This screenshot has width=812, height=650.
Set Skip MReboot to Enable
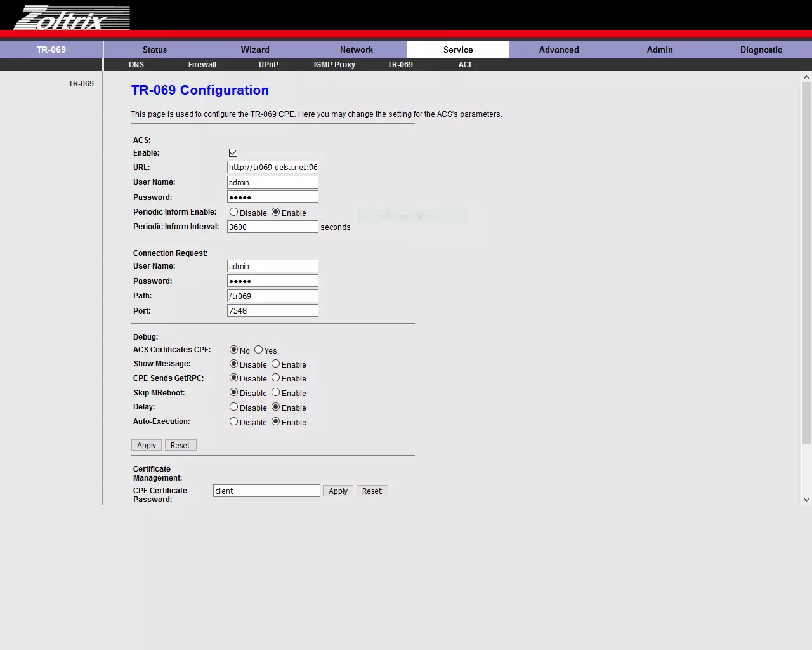pyautogui.click(x=275, y=392)
